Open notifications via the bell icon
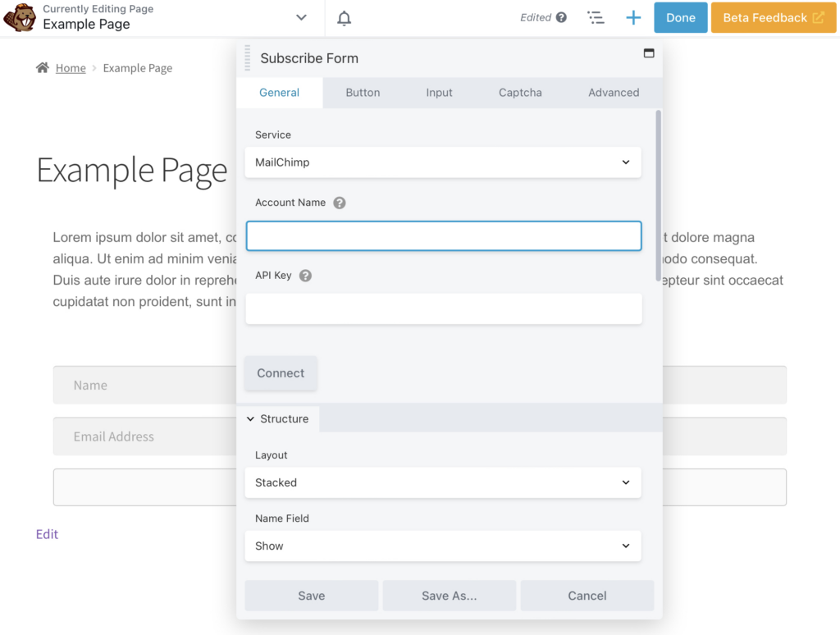Screen dimensions: 840x635 344,16
